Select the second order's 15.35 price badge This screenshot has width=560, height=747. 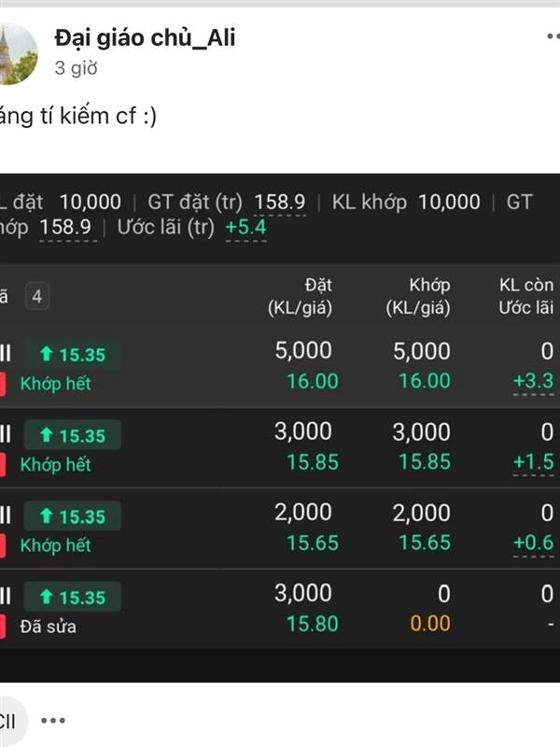click(72, 435)
